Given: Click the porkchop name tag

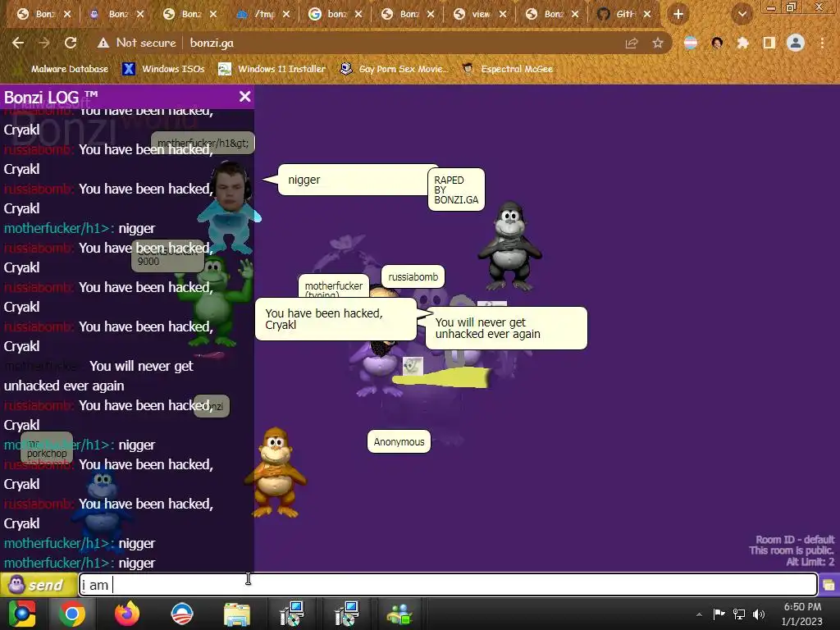Looking at the screenshot, I should coord(47,448).
